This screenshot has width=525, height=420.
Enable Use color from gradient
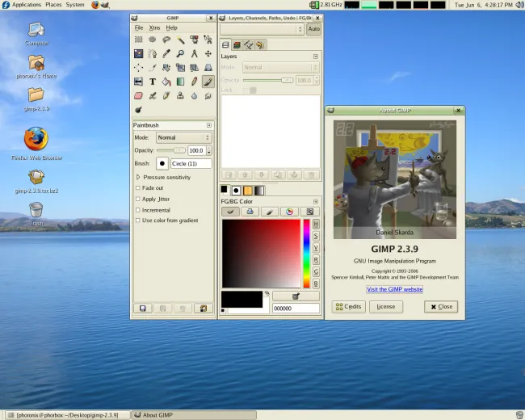(x=137, y=220)
